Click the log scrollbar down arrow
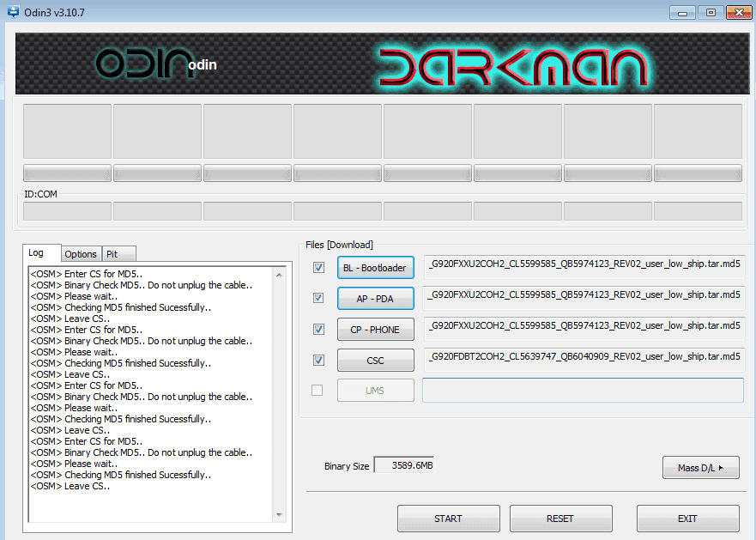 tap(279, 515)
